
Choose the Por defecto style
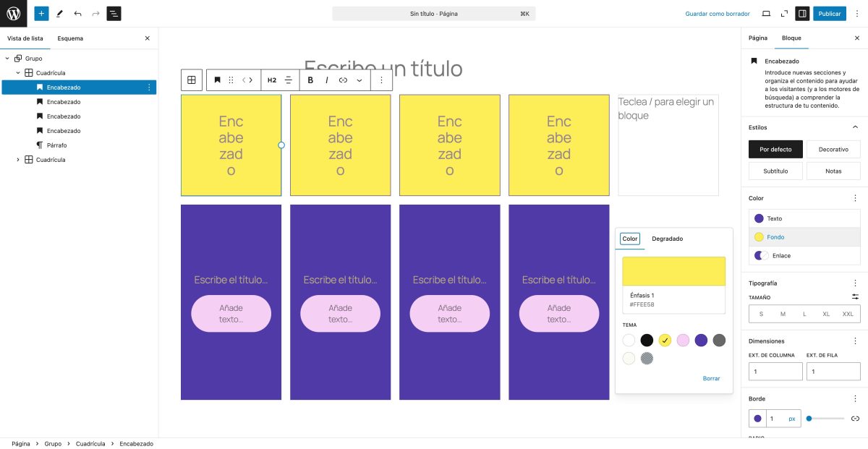tap(775, 150)
